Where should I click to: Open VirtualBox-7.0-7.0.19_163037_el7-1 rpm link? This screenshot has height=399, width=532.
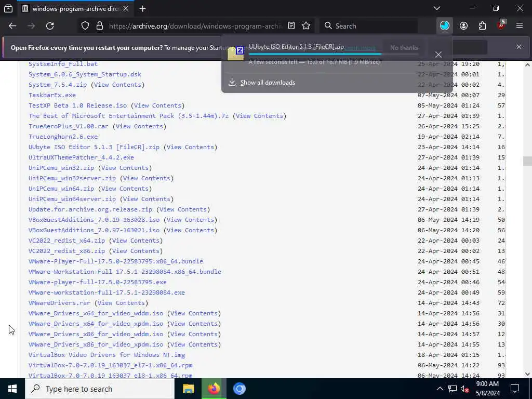click(x=110, y=365)
